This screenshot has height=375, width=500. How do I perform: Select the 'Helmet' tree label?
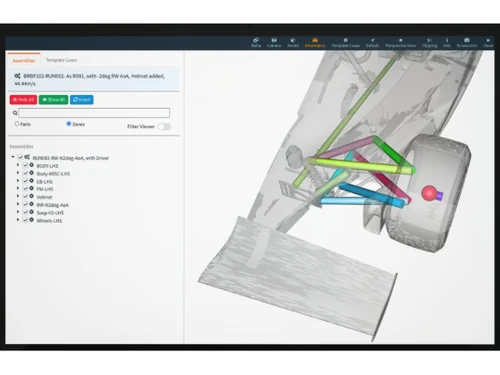click(x=44, y=197)
